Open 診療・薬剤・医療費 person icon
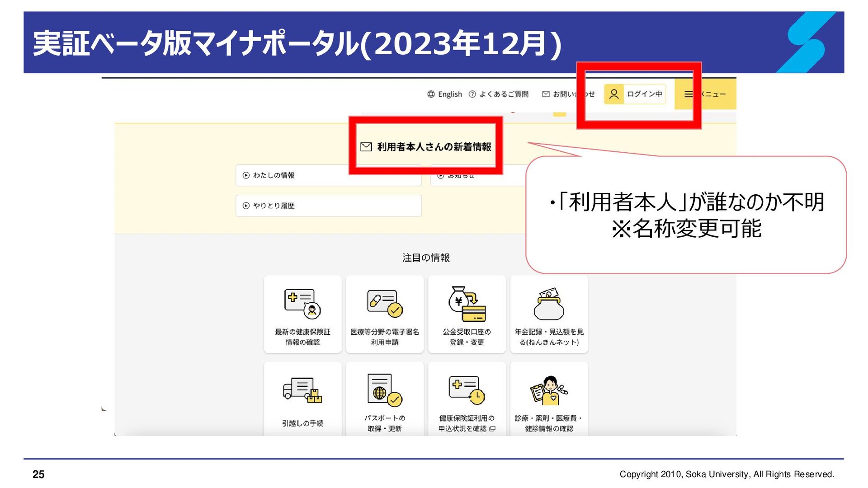This screenshot has width=868, height=488. 549,390
